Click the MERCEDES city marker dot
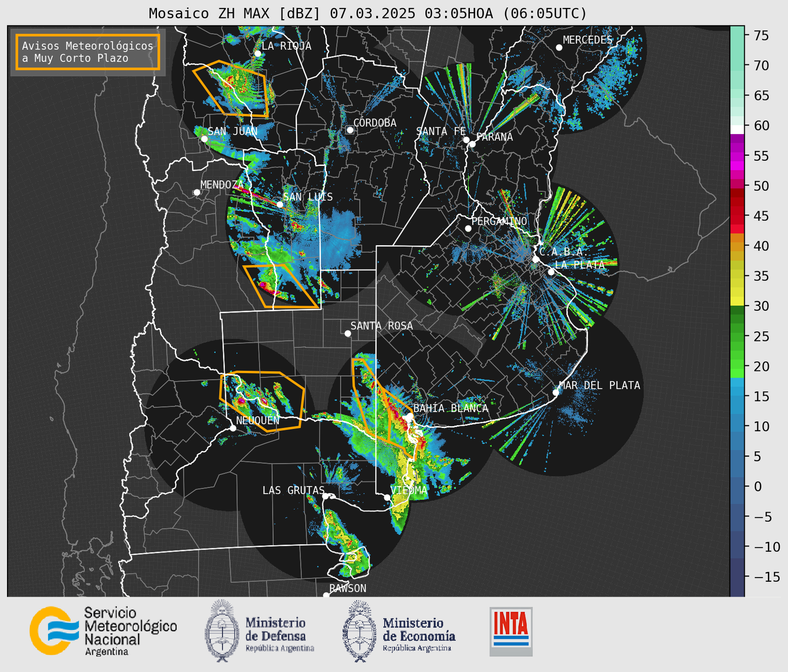 click(559, 48)
